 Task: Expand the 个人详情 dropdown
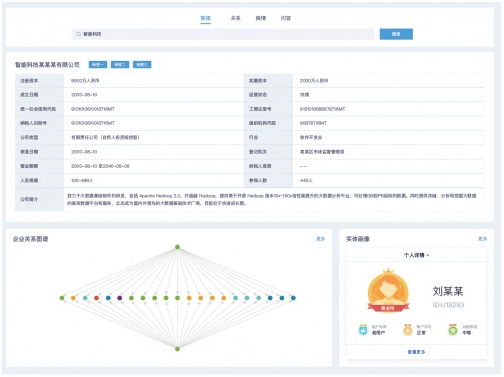click(416, 255)
